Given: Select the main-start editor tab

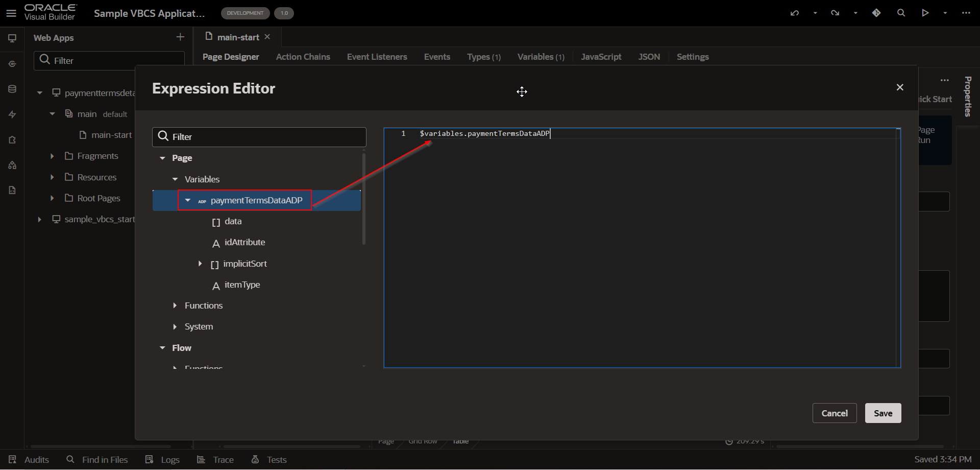Looking at the screenshot, I should tap(238, 37).
